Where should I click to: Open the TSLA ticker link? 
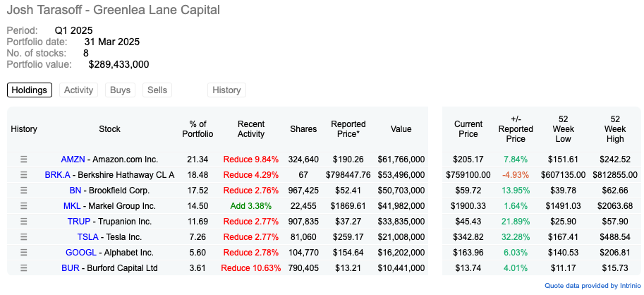pyautogui.click(x=87, y=237)
